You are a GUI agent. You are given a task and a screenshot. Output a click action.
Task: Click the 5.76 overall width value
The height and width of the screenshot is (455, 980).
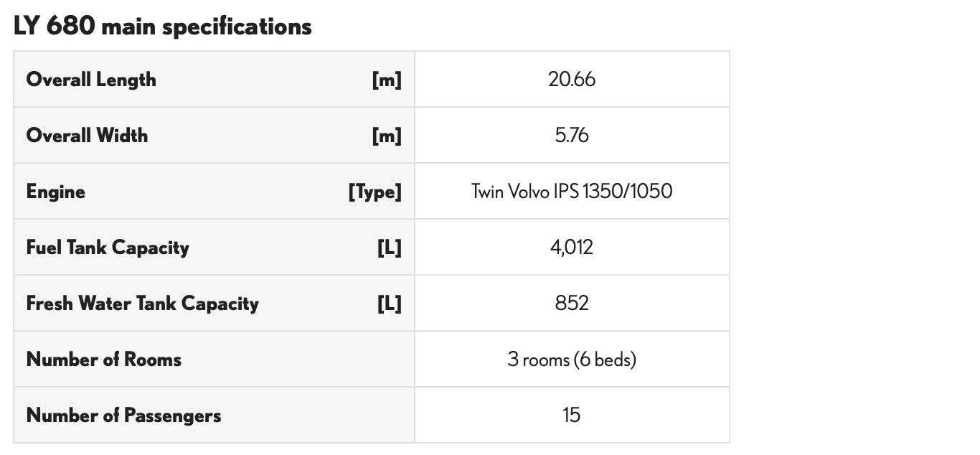(x=572, y=135)
